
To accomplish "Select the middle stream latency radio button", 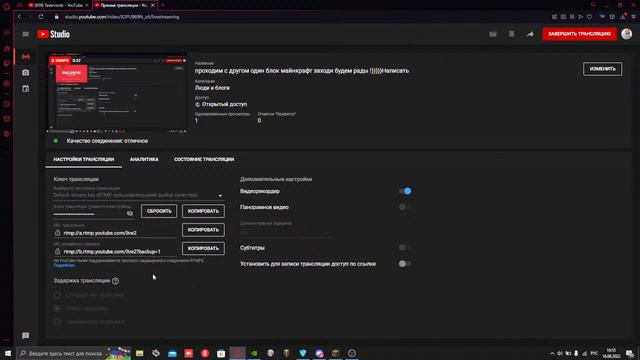I will click(x=57, y=308).
